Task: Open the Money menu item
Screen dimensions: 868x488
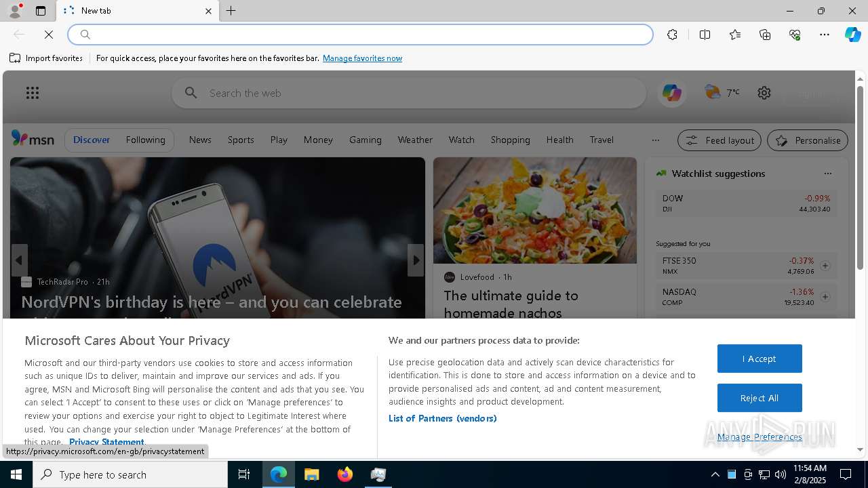Action: 318,140
